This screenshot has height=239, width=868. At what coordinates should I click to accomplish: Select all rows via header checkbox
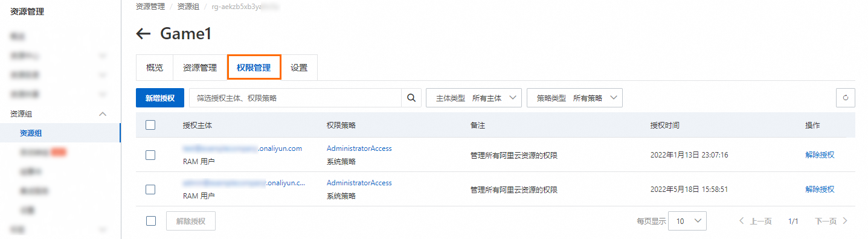pyautogui.click(x=151, y=125)
